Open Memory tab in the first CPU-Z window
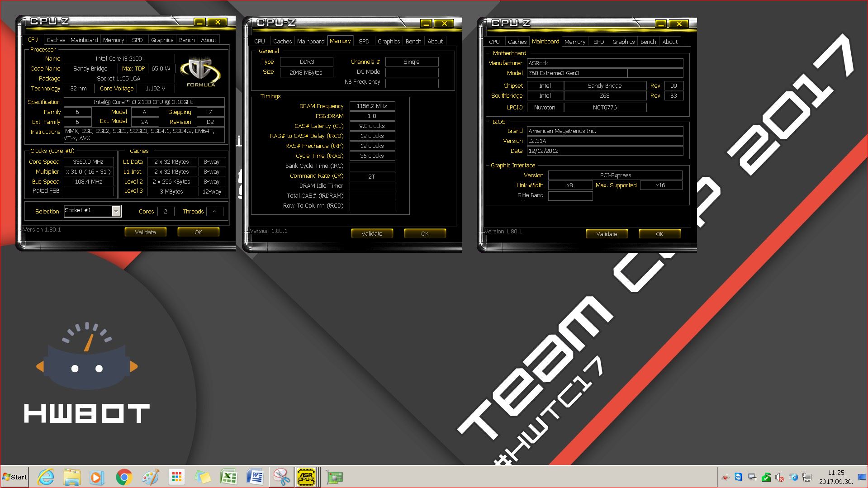 [x=114, y=40]
